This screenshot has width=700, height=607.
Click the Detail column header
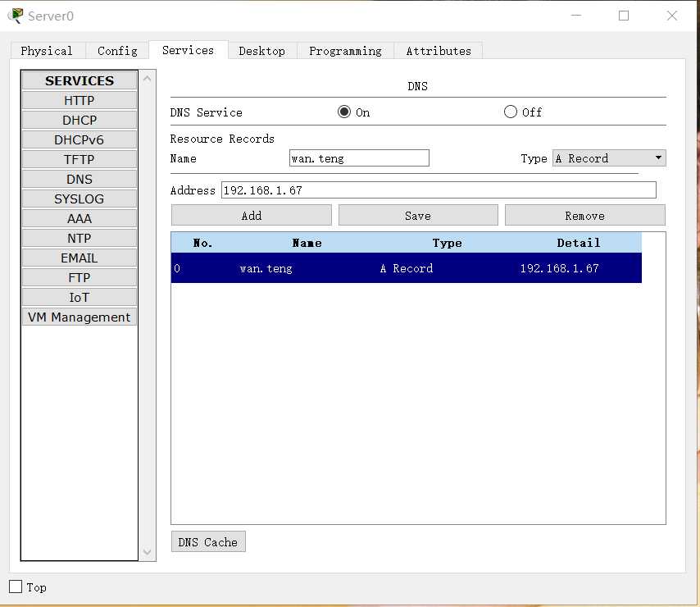[579, 243]
